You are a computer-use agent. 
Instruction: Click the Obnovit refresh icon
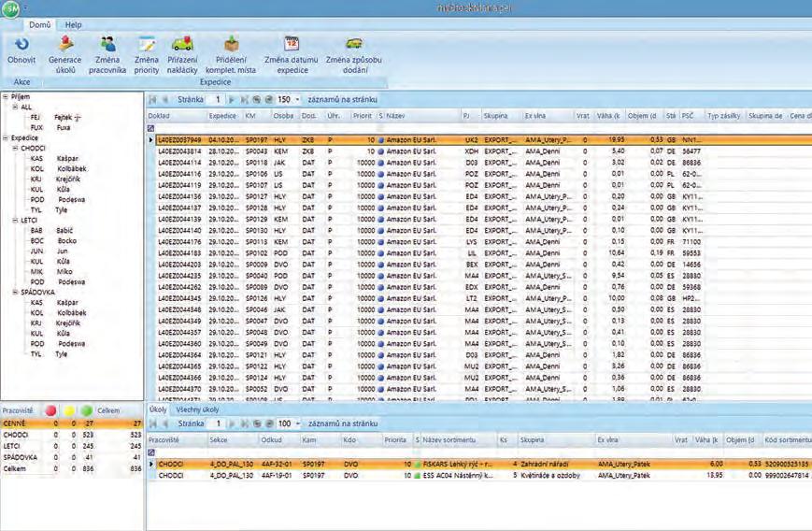(x=21, y=45)
